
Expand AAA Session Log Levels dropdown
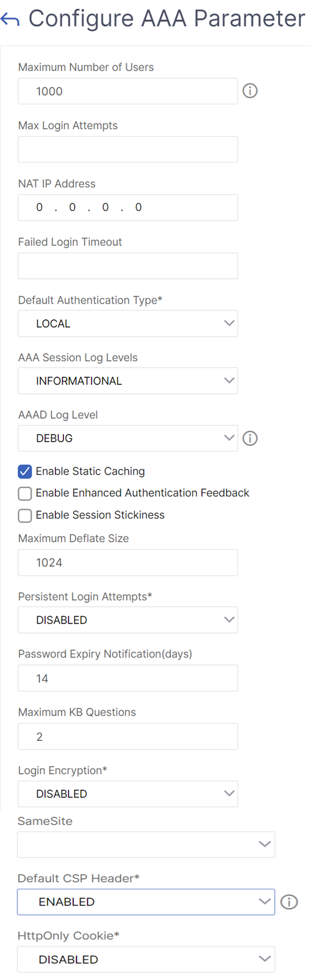tap(128, 381)
